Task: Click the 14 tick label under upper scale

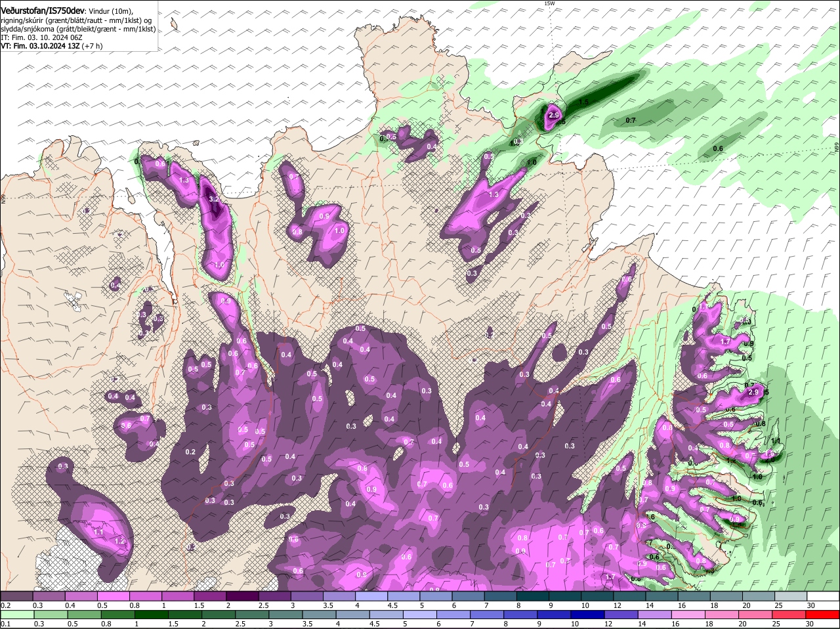Action: [x=649, y=605]
